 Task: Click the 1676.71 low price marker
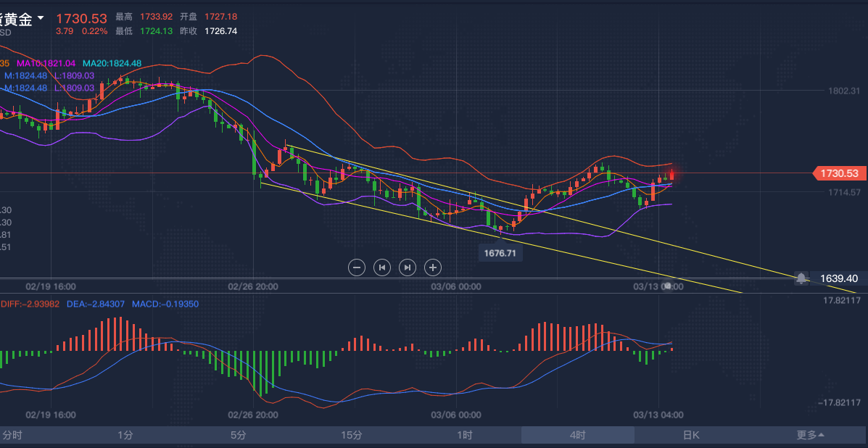coord(501,253)
